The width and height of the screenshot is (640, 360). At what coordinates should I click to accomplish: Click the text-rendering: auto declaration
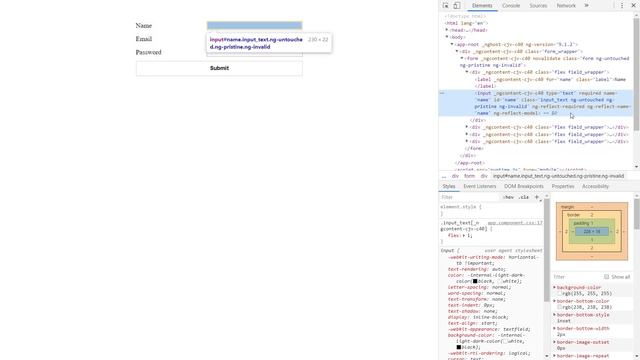pos(476,269)
